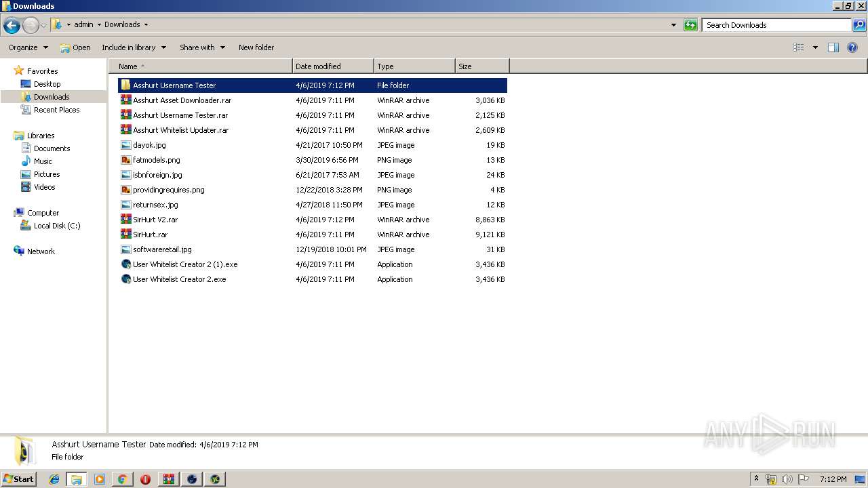Click the Open toolbar button

[x=75, y=47]
